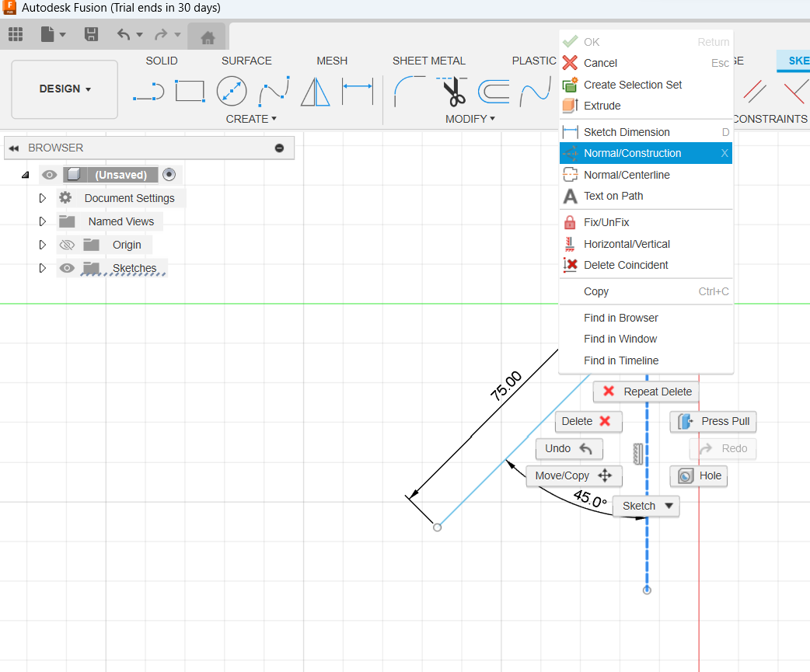Screen dimensions: 810x672
Task: Open the radial menu center handle
Action: click(638, 454)
